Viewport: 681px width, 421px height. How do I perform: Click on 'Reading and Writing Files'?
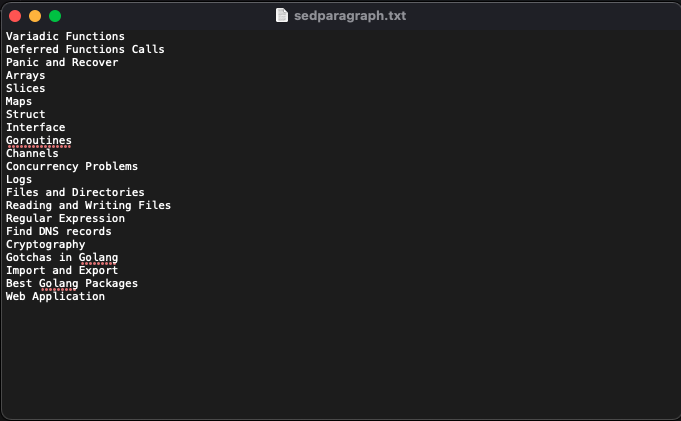click(x=89, y=206)
